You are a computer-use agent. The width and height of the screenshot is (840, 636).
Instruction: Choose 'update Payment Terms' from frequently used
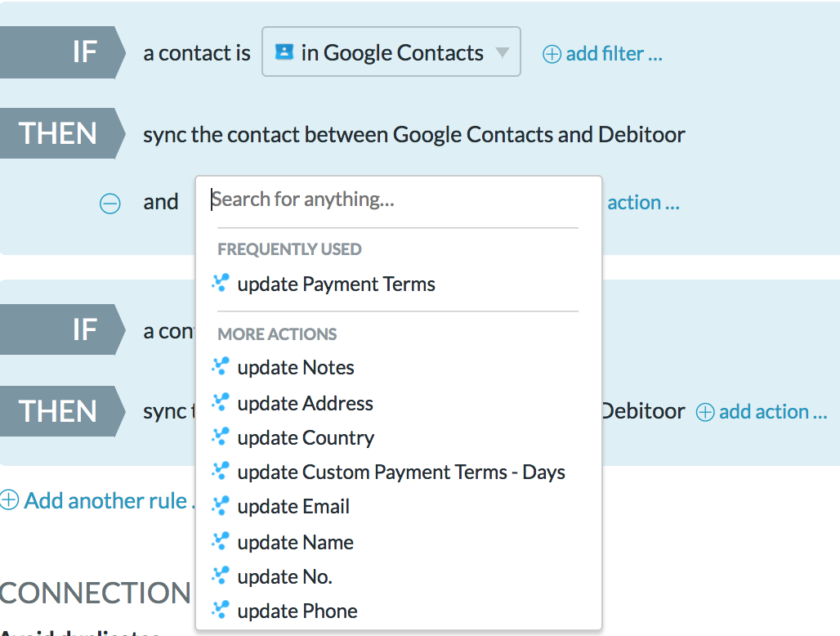click(x=336, y=284)
